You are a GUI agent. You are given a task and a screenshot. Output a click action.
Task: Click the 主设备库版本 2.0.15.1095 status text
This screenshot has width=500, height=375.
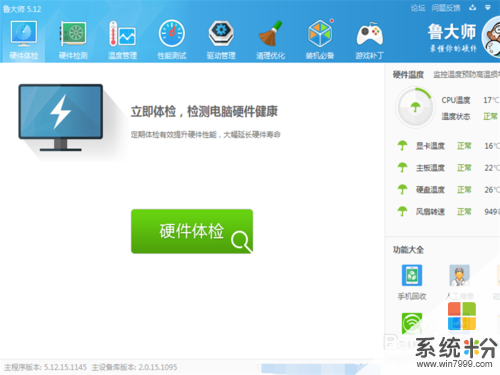[134, 367]
